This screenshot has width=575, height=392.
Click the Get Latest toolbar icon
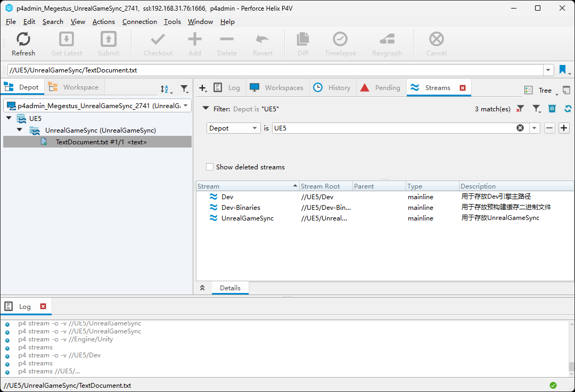pyautogui.click(x=67, y=39)
